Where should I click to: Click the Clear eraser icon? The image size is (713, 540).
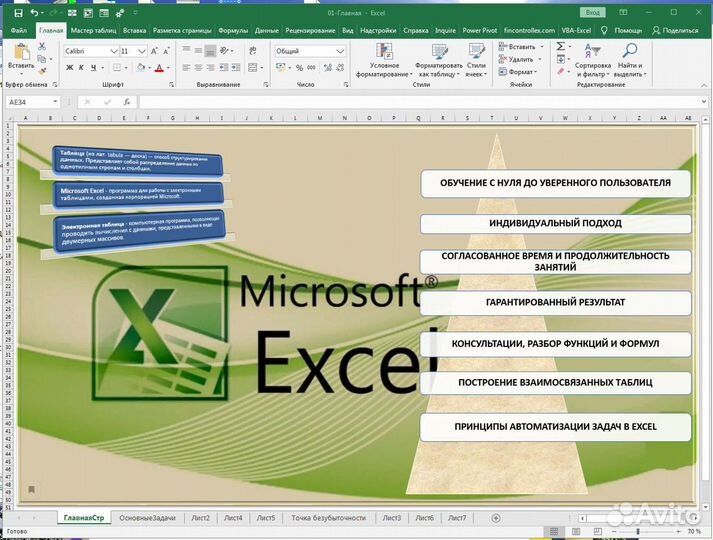(x=561, y=71)
